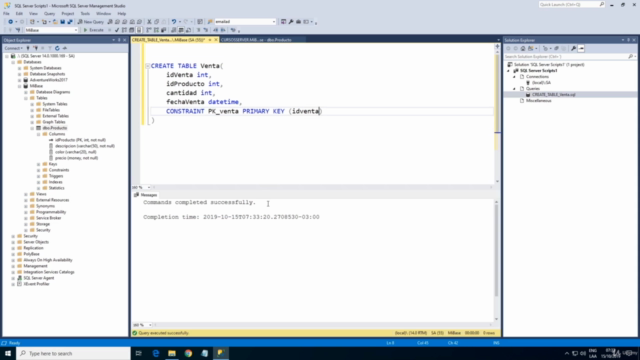This screenshot has width=640, height=360.
Task: Click the Decrease Indent icon
Action: pyautogui.click(x=216, y=30)
